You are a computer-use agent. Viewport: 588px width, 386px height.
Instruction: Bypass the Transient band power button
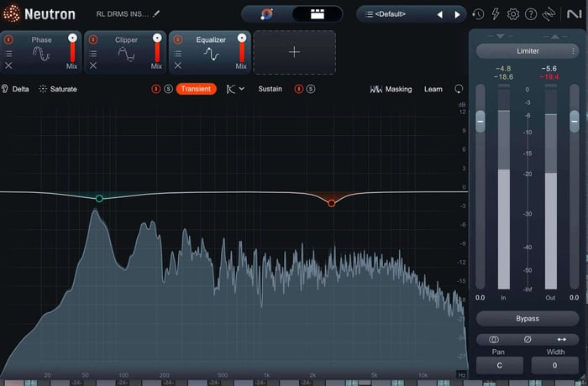[155, 89]
